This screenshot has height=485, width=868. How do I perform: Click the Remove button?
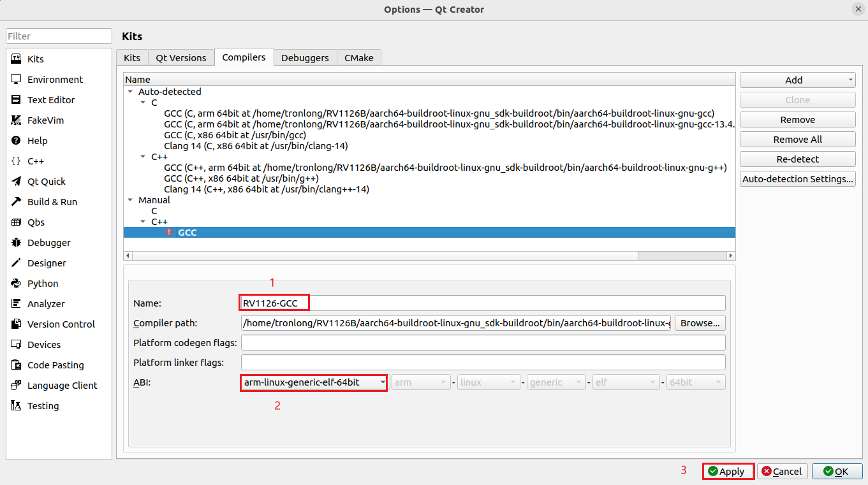[x=798, y=120]
